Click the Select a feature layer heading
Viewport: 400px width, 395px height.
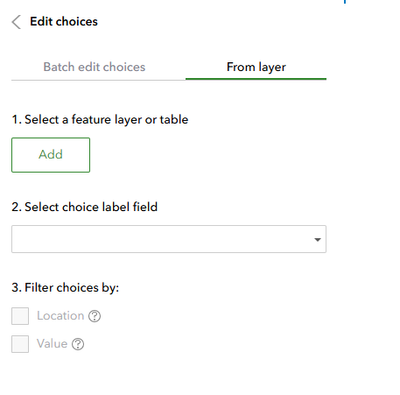click(100, 120)
